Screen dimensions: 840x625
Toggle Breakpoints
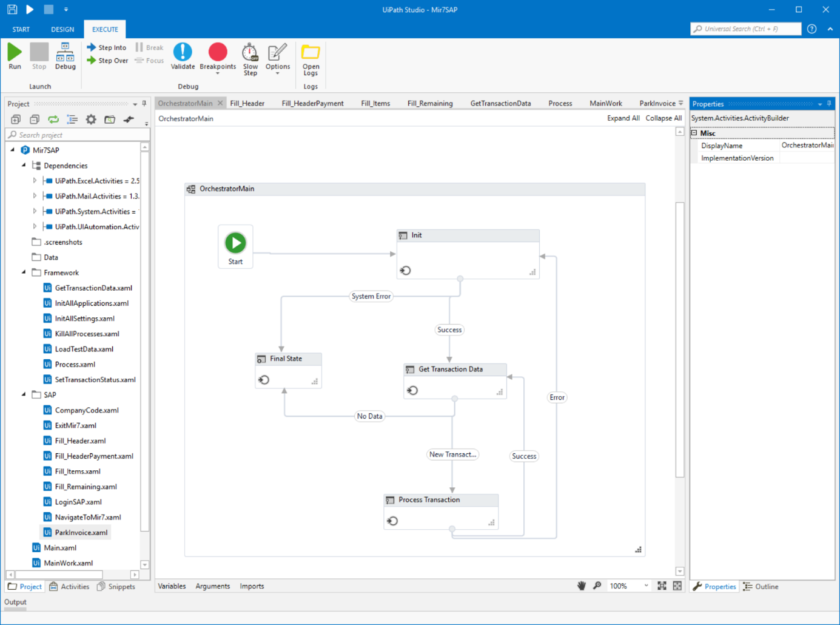(x=218, y=58)
